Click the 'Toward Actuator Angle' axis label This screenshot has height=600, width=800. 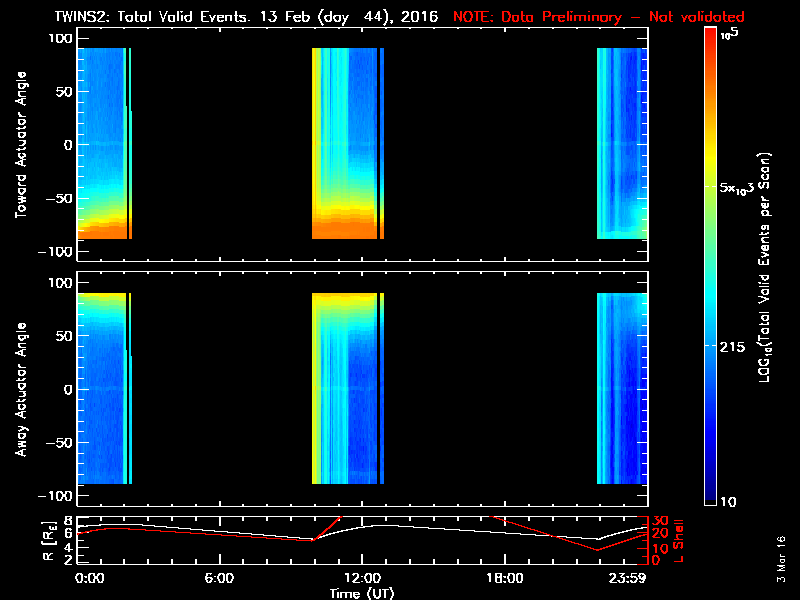coord(18,145)
